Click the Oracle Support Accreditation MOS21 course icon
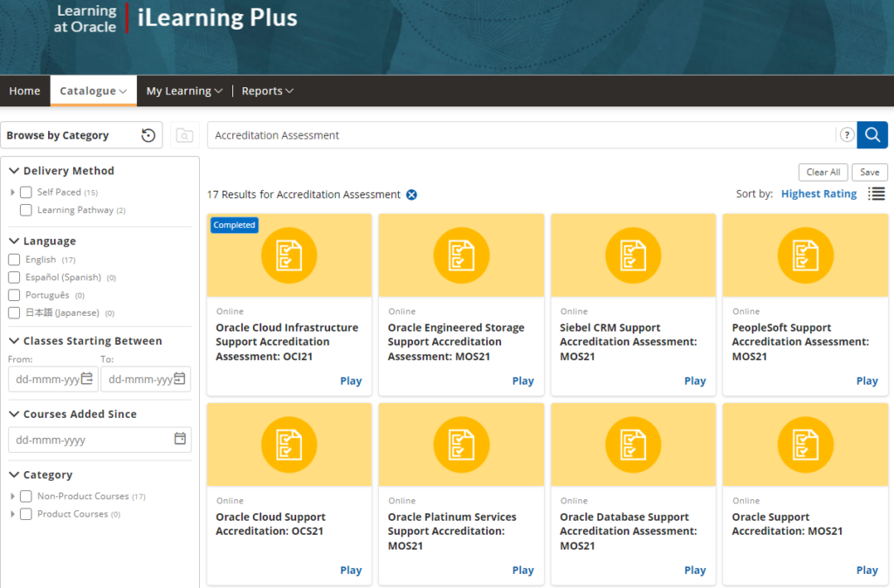The width and height of the screenshot is (894, 588). (805, 444)
